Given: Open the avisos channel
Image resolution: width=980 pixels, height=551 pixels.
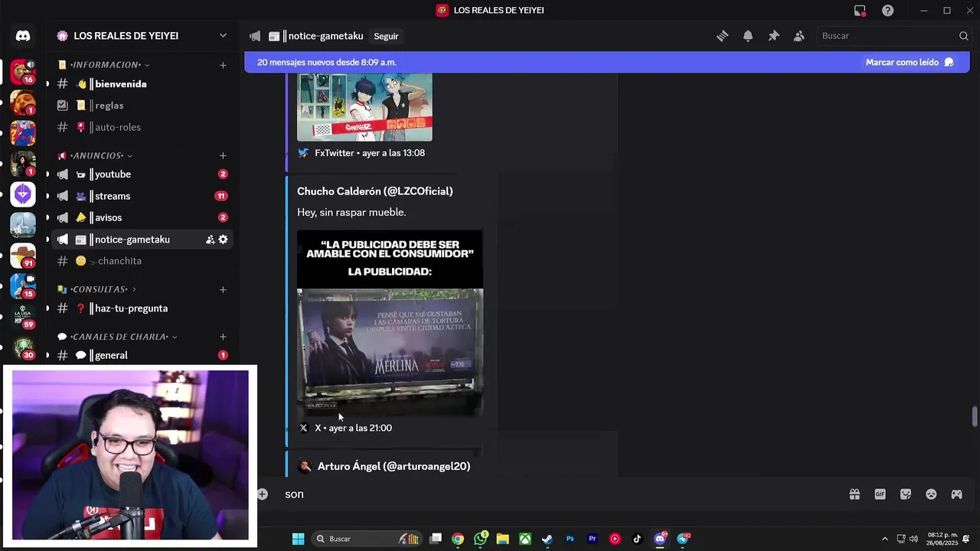Looking at the screenshot, I should pos(142,217).
